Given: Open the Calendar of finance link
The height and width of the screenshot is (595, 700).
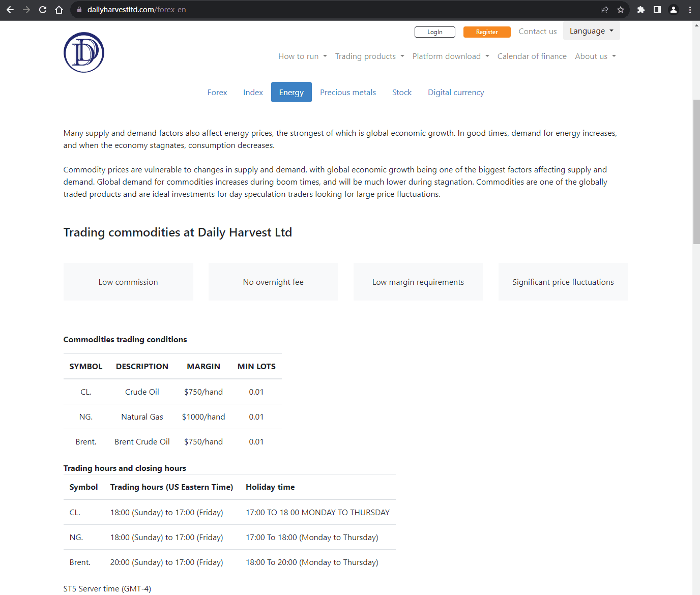Looking at the screenshot, I should (x=532, y=56).
